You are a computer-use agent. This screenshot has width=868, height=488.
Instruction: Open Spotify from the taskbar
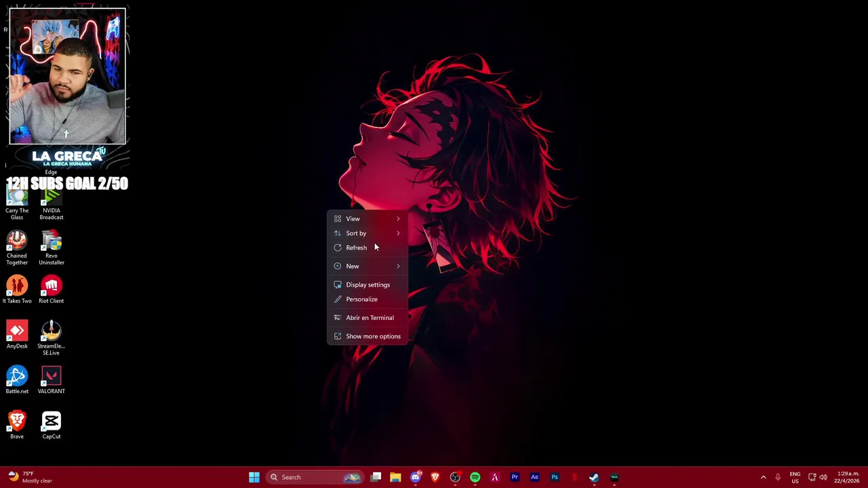tap(475, 477)
